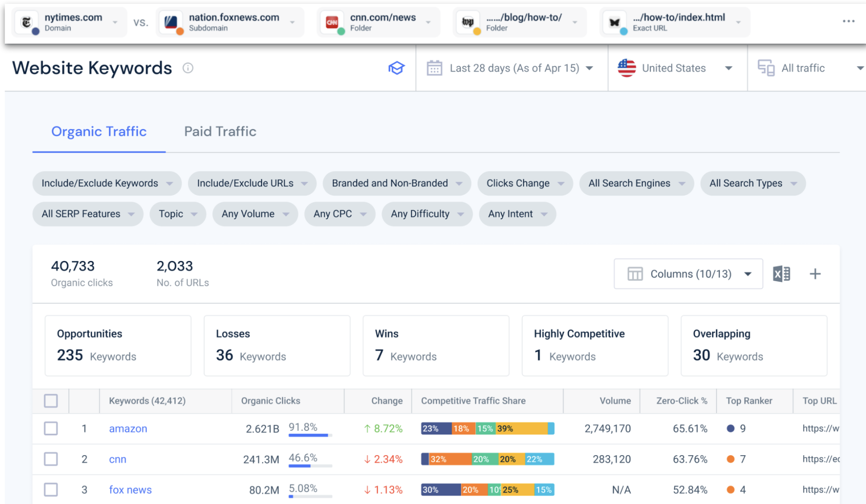Open the amazon keyword link
This screenshot has width=866, height=504.
pos(128,428)
